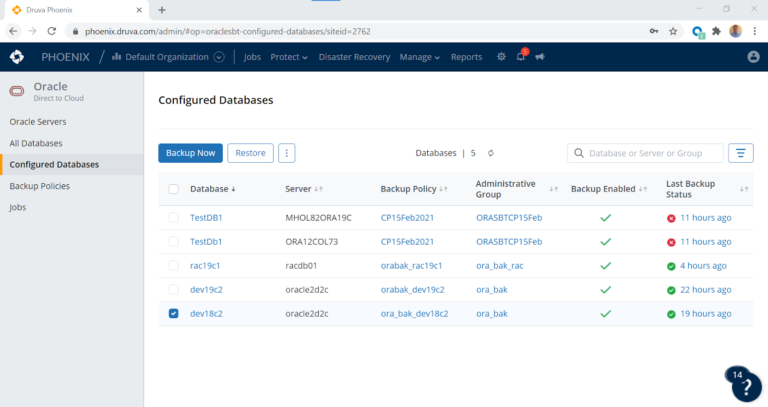Open the settings gear icon in header

click(502, 57)
